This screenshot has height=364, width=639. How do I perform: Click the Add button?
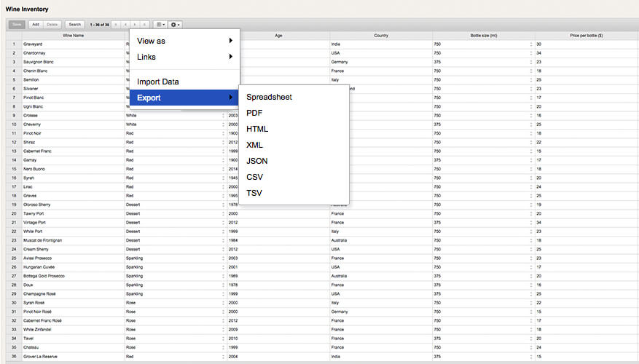(36, 25)
